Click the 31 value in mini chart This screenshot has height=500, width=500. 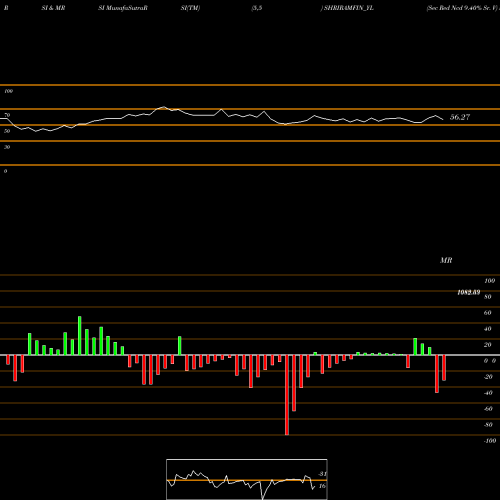(x=322, y=474)
